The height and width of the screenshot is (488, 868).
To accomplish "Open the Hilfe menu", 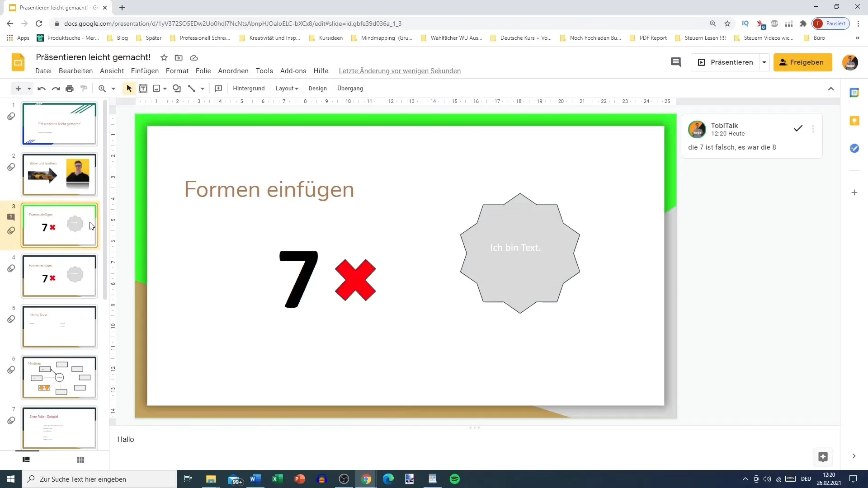I will (x=321, y=71).
